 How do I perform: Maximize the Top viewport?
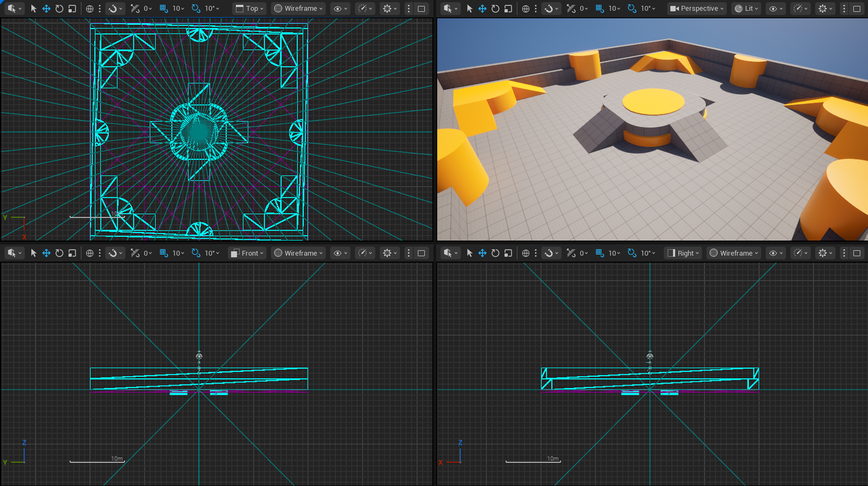(421, 9)
